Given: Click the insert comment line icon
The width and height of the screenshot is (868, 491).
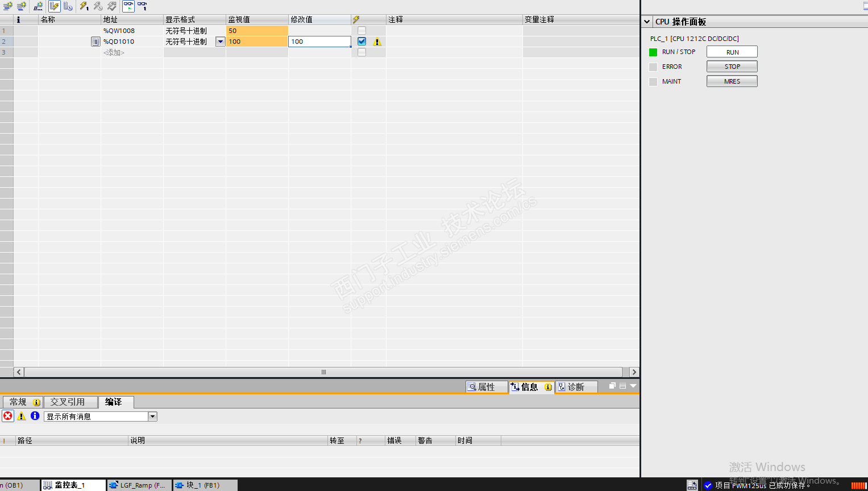Looking at the screenshot, I should 38,6.
